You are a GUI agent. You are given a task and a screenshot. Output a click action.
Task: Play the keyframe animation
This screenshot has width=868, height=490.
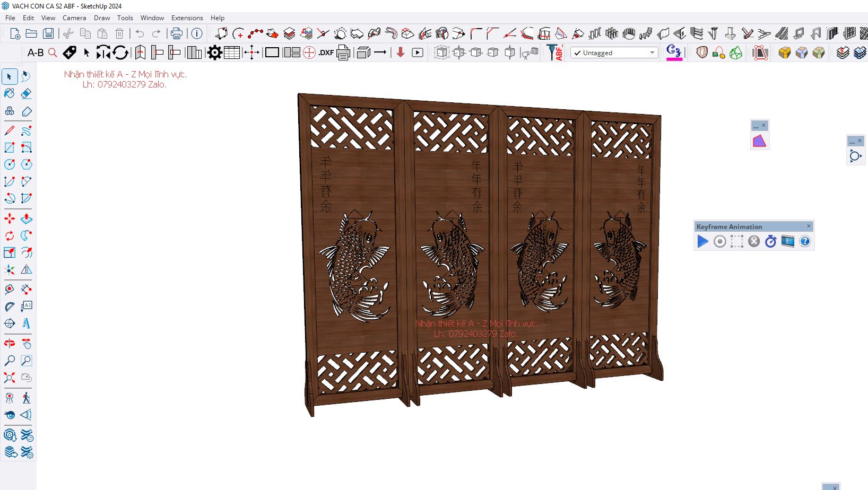[703, 242]
